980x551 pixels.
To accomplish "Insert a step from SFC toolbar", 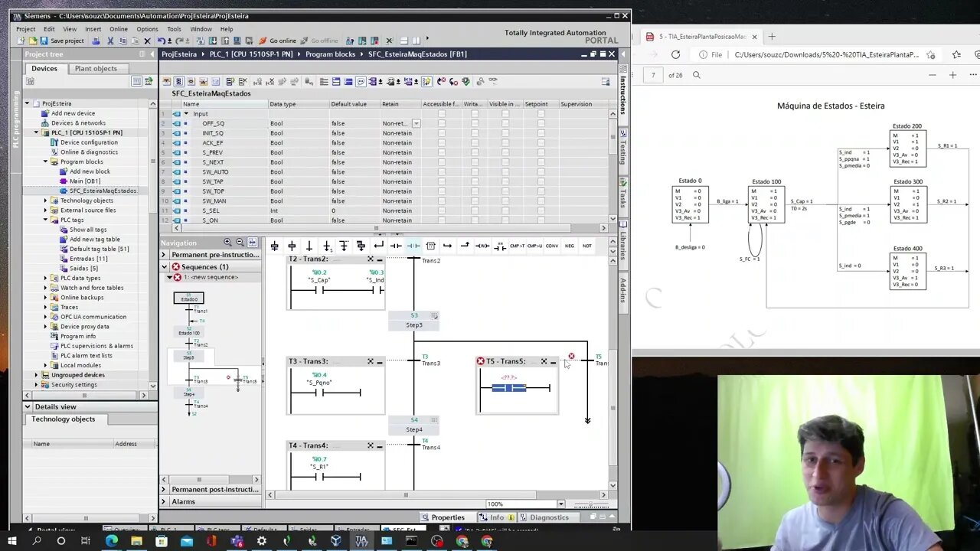I will tap(292, 246).
